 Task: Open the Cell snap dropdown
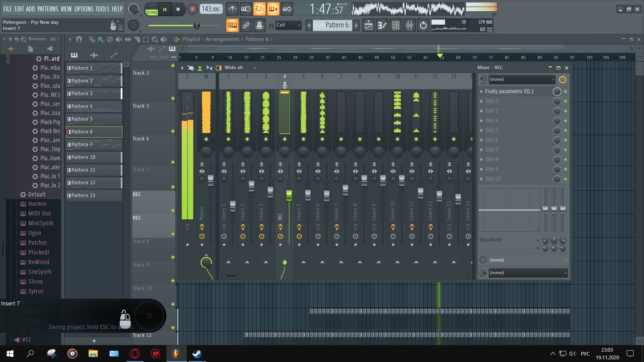288,25
